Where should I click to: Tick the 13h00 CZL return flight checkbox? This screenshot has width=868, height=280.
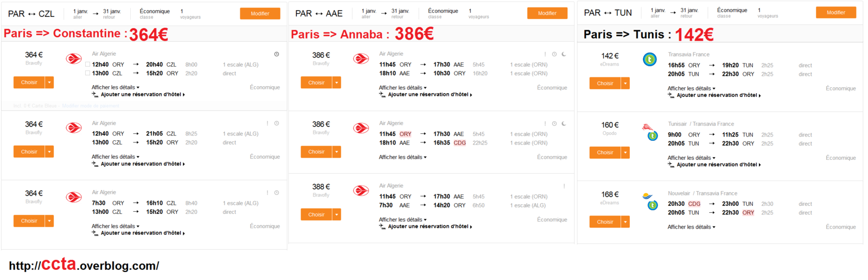click(88, 73)
